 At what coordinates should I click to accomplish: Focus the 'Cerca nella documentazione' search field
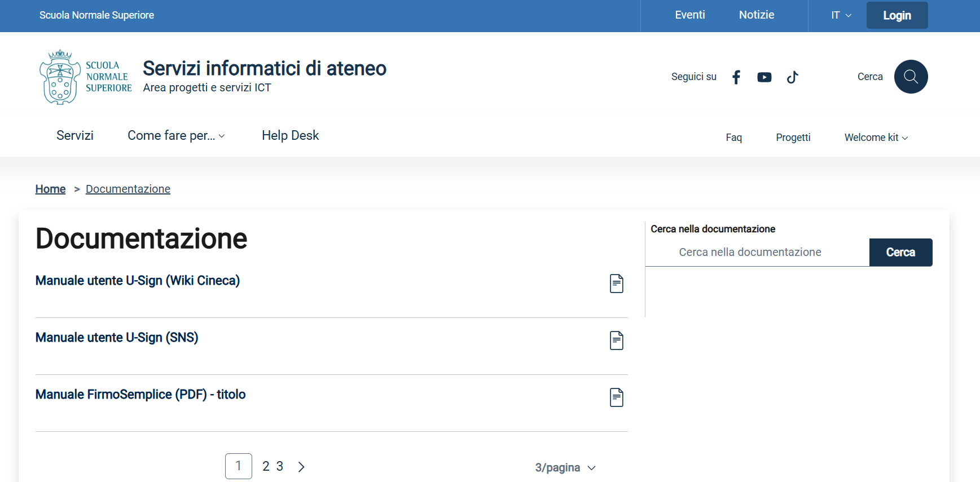[x=757, y=253]
